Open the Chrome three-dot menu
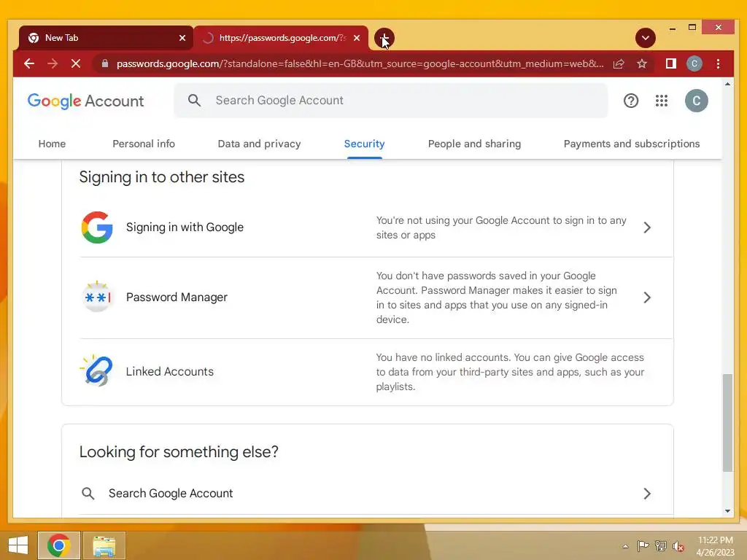Screen dimensions: 747x560 (718, 64)
